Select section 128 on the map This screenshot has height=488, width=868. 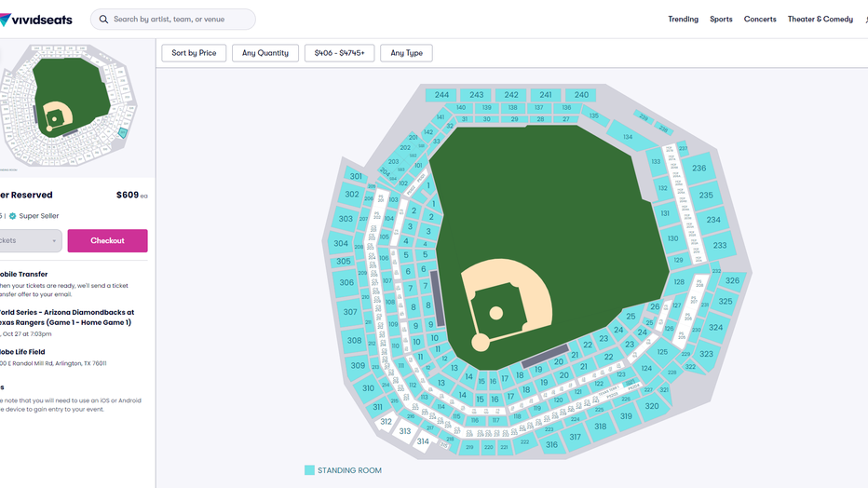click(x=679, y=281)
